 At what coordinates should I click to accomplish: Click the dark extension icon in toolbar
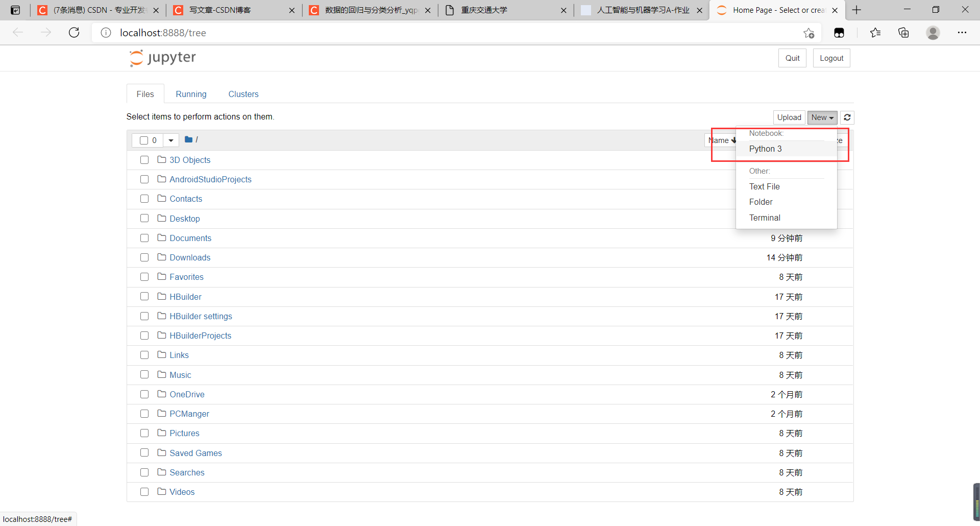[x=839, y=33]
